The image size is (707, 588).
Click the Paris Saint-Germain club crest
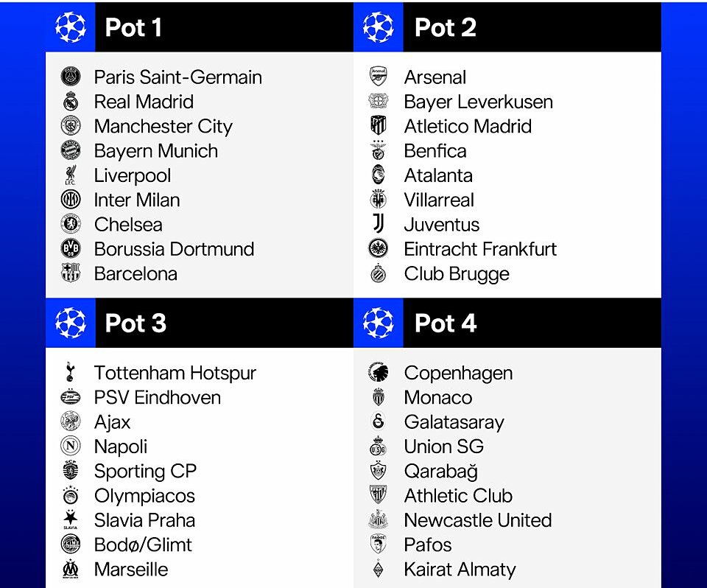coord(71,77)
